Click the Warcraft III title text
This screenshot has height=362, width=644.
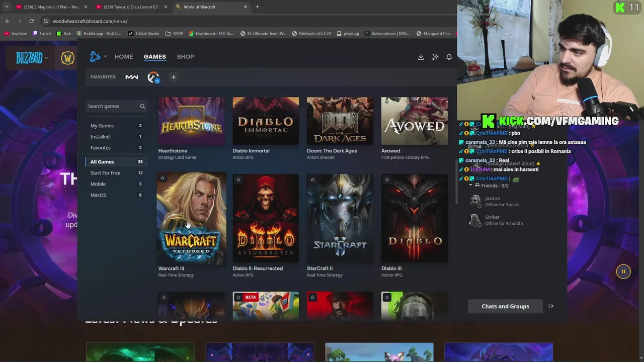(171, 268)
